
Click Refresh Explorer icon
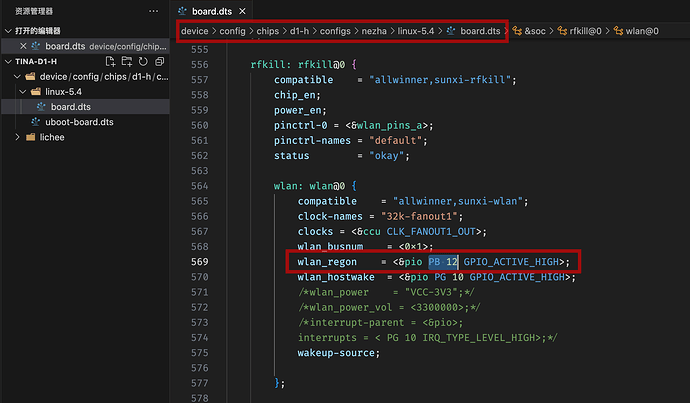coord(143,61)
